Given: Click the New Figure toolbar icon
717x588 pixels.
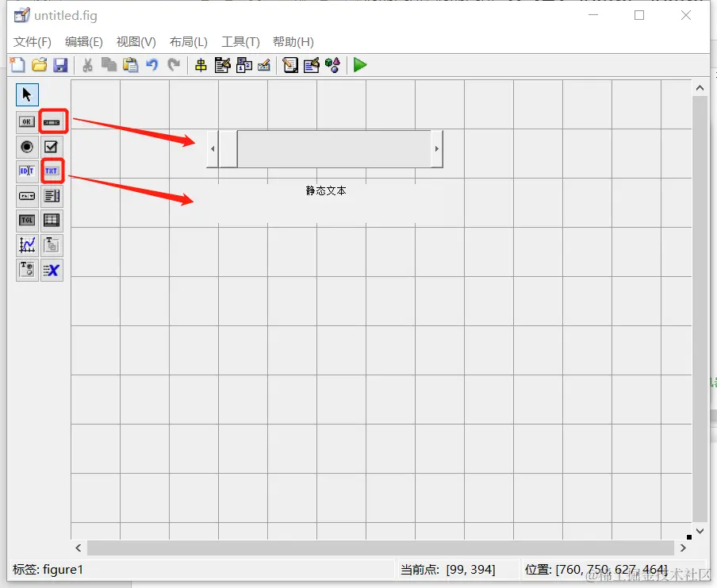Looking at the screenshot, I should point(17,65).
